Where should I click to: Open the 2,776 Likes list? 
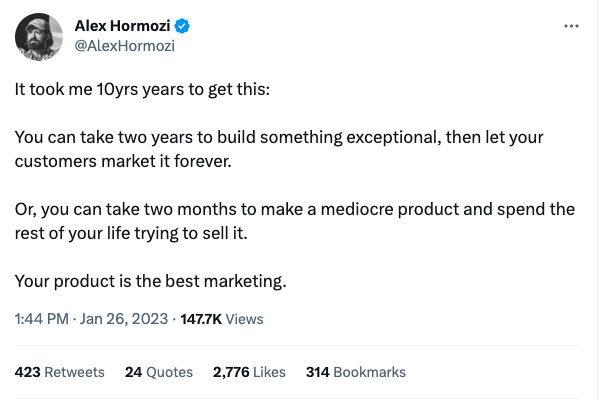pos(249,372)
